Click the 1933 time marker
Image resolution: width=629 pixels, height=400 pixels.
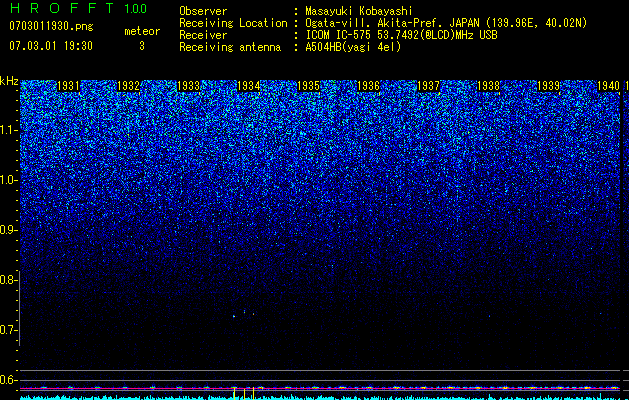[x=189, y=86]
